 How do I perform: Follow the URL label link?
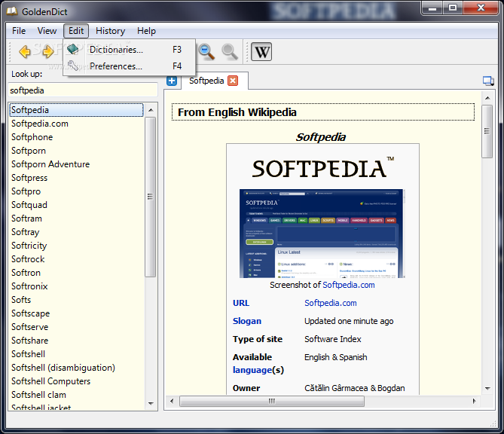(x=241, y=303)
